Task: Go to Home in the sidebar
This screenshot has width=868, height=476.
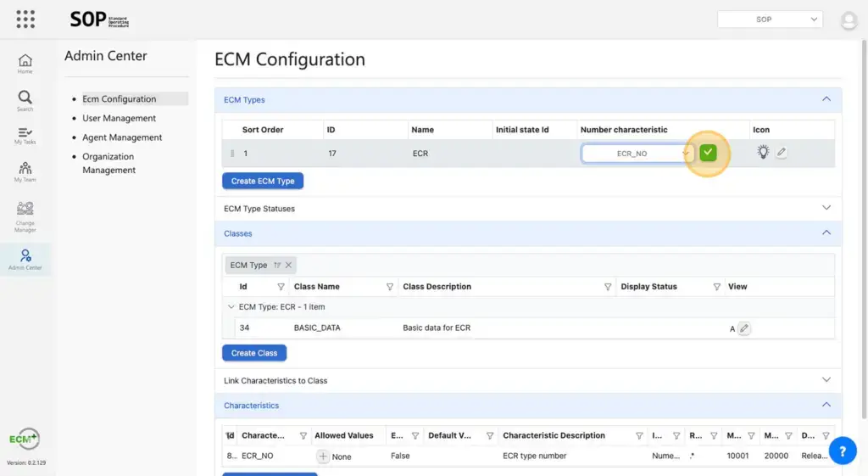Action: [25, 64]
